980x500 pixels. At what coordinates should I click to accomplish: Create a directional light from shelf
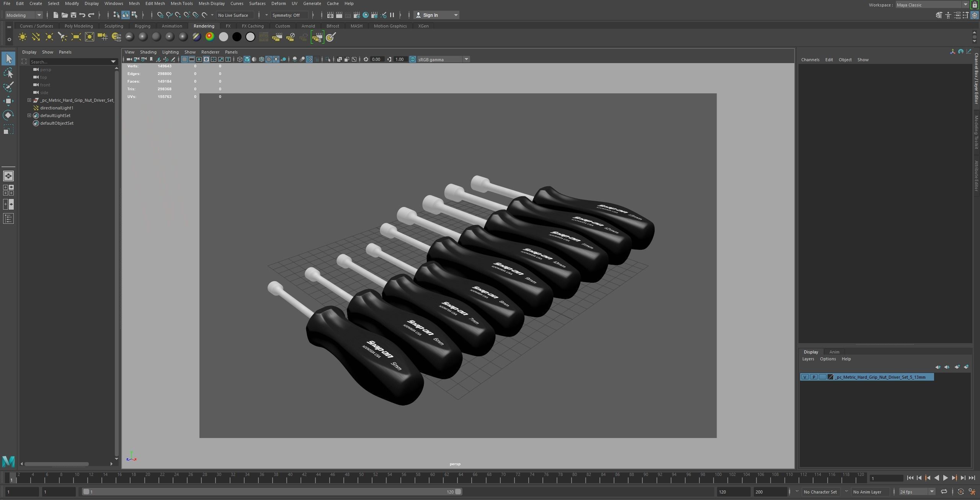pyautogui.click(x=36, y=37)
